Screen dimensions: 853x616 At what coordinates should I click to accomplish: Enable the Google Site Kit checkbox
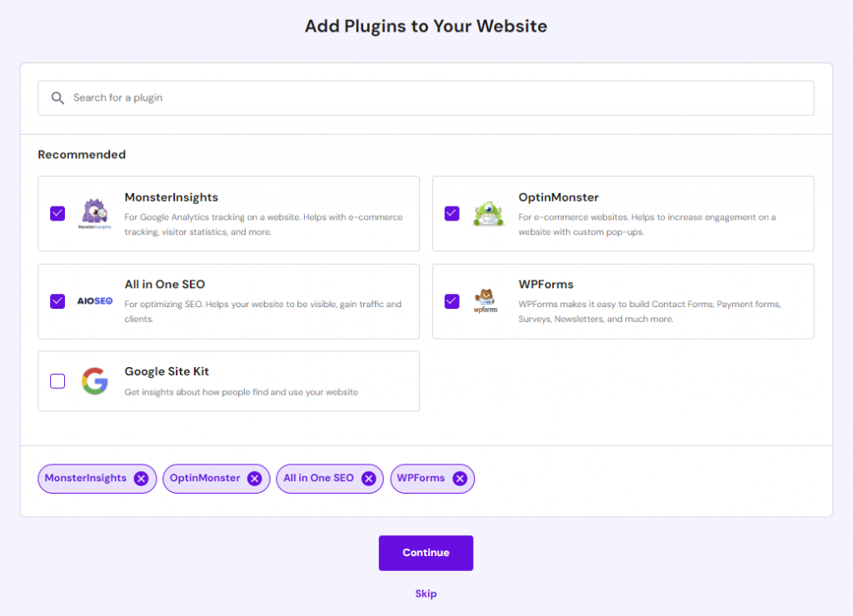click(57, 381)
